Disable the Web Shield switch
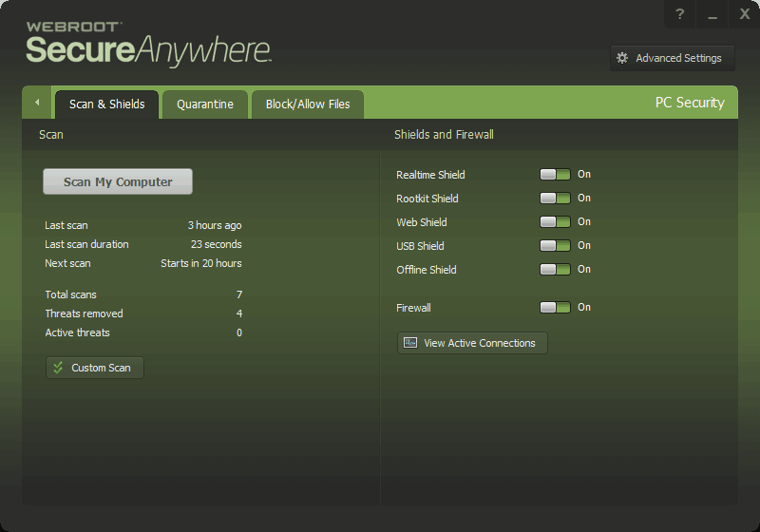Image resolution: width=760 pixels, height=532 pixels. (x=555, y=222)
